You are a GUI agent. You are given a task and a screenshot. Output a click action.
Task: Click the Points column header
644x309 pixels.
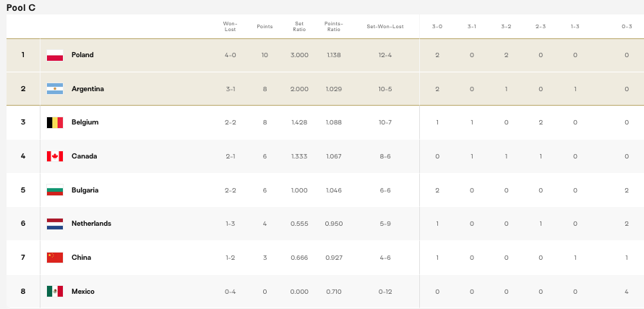265,26
